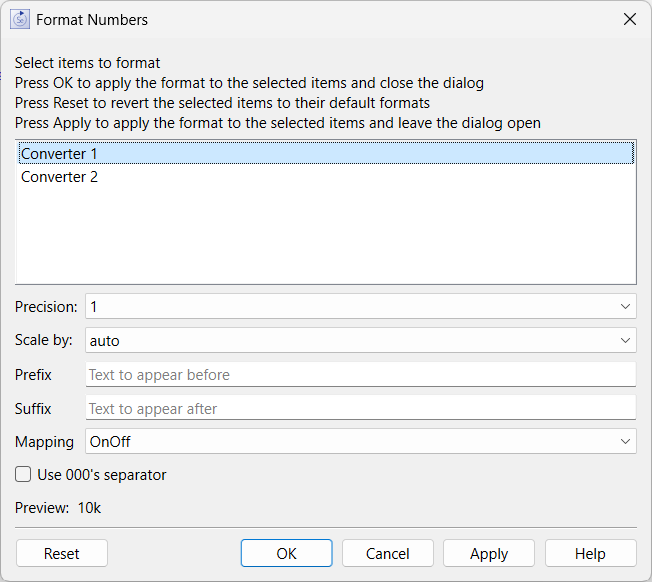The height and width of the screenshot is (582, 652).
Task: Click the Format Numbers app icon
Action: click(x=20, y=20)
